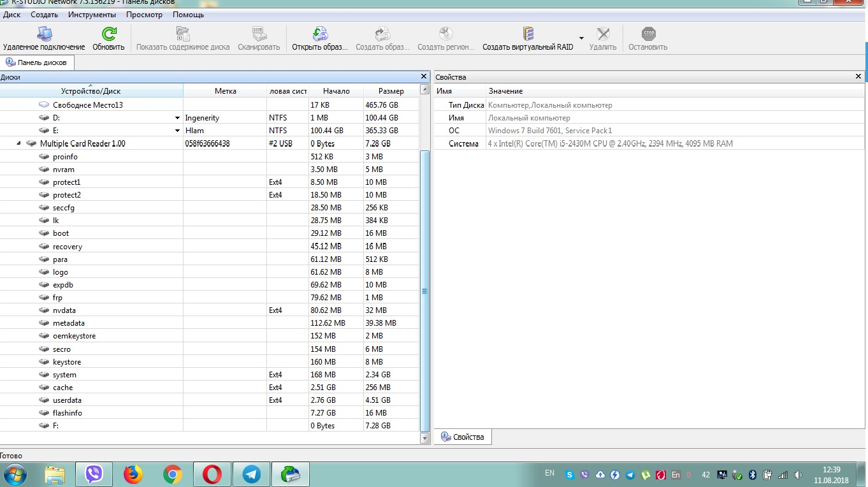The image size is (868, 487).
Task: Click the Stop (Остановить) sign icon
Action: [648, 34]
